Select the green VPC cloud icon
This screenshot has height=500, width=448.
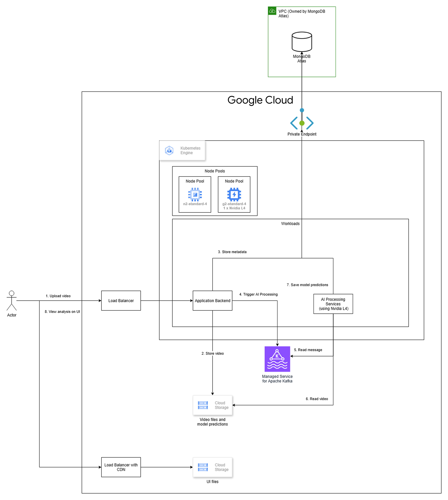(272, 11)
